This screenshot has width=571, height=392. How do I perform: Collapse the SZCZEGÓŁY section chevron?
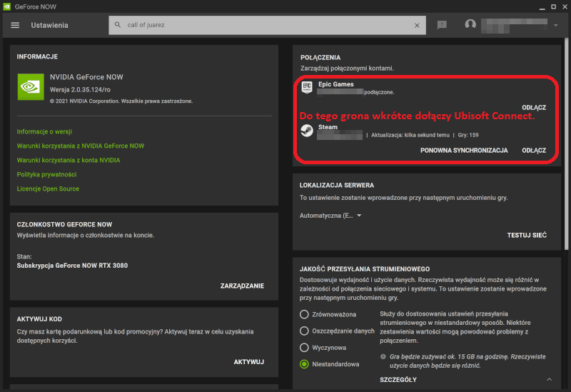(x=549, y=380)
